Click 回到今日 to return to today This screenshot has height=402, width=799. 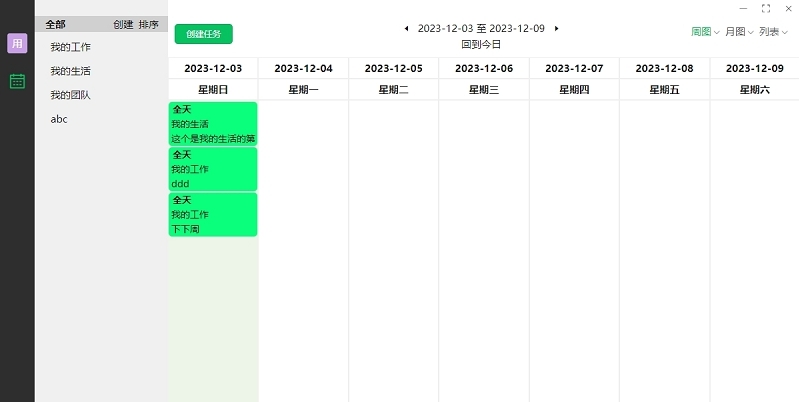(x=481, y=44)
